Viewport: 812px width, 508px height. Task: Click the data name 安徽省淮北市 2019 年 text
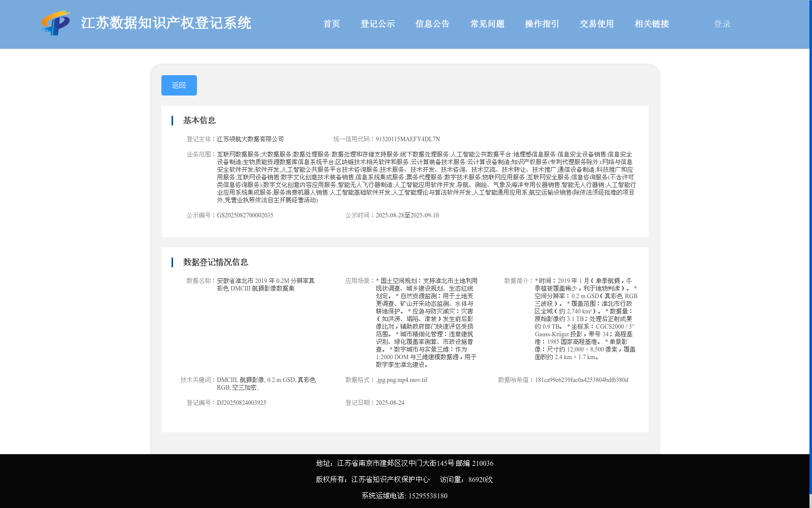pos(266,284)
